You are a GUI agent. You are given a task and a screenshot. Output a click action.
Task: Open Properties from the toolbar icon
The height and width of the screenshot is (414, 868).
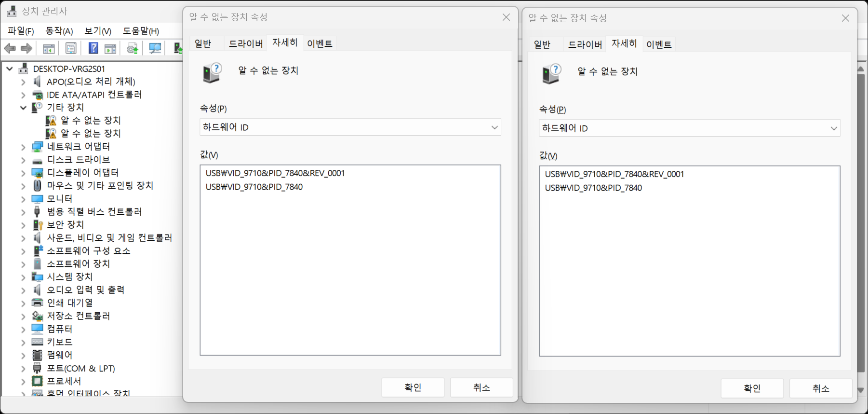71,48
